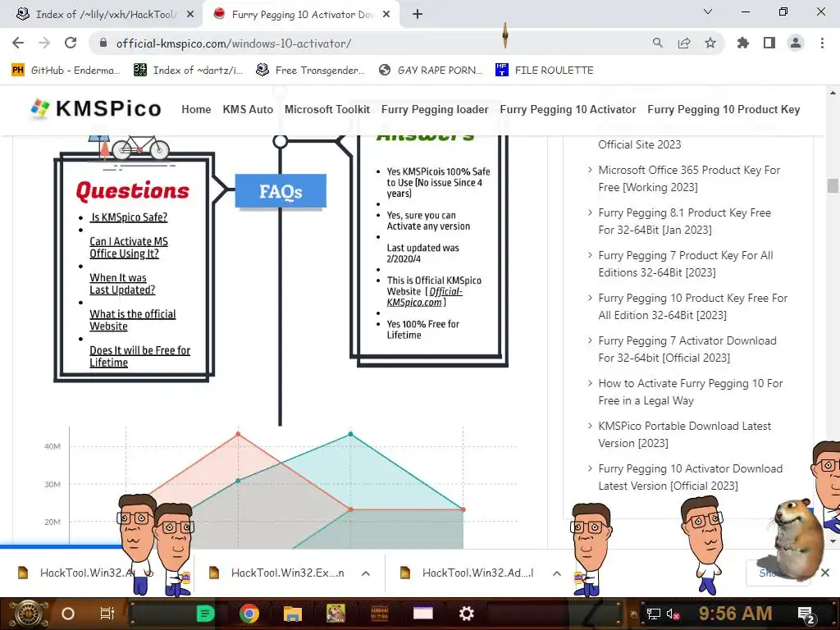
Task: Open 'Furry Pegging 7 Product Key For All Editions'
Action: click(686, 263)
